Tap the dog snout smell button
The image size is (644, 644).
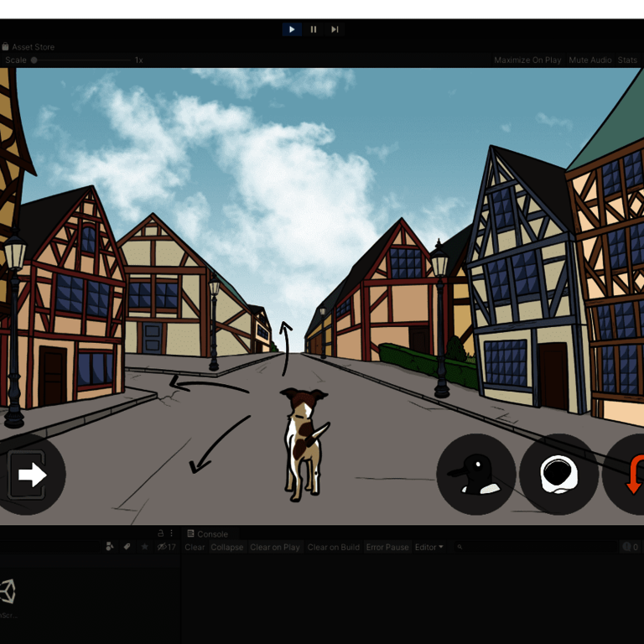[559, 475]
